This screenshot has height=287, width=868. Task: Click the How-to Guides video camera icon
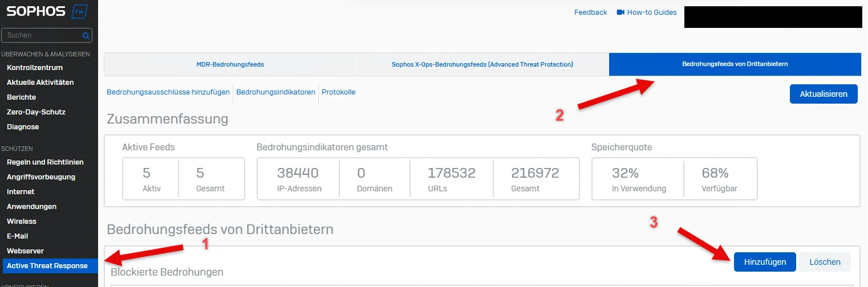[620, 12]
